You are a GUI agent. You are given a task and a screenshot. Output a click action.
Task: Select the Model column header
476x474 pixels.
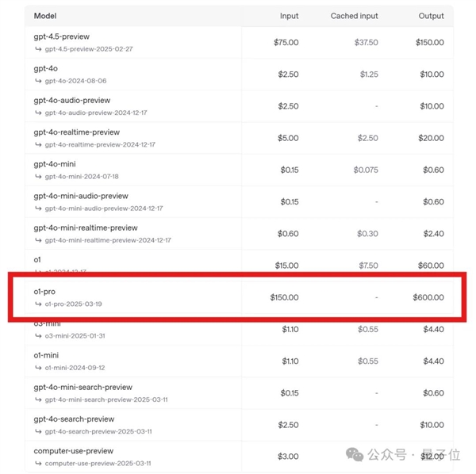(x=45, y=16)
